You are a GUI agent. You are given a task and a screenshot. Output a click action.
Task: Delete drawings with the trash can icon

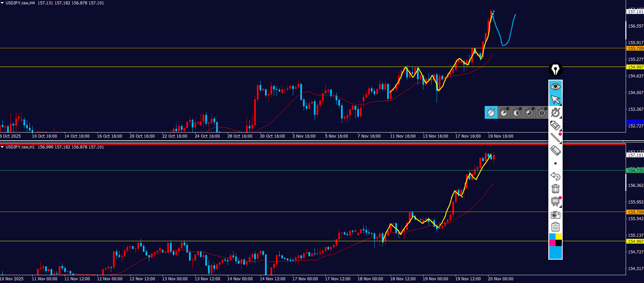(555, 189)
